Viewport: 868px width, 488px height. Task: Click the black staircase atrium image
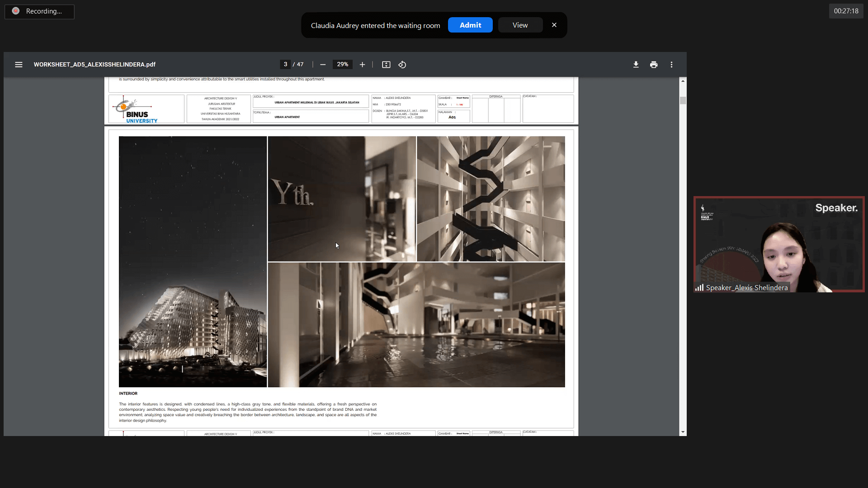[x=491, y=199]
